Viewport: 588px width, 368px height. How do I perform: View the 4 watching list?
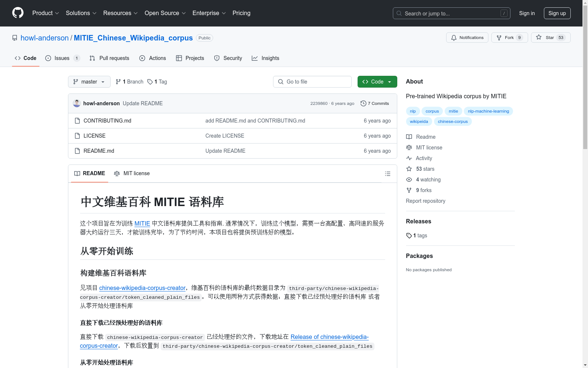click(423, 180)
